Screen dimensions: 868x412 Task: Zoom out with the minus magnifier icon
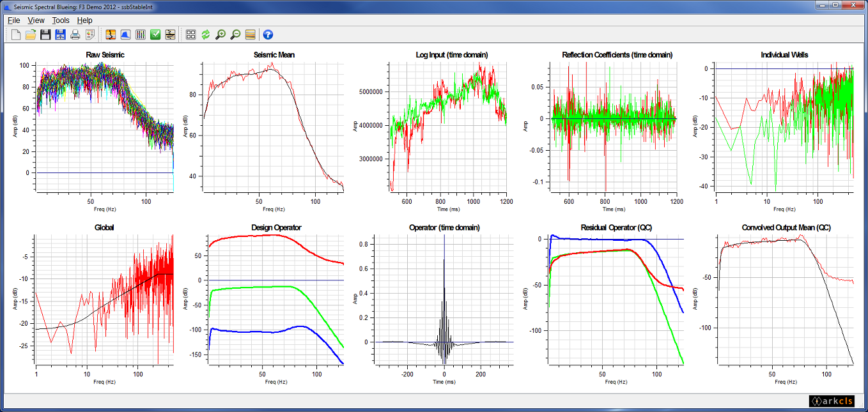click(235, 34)
